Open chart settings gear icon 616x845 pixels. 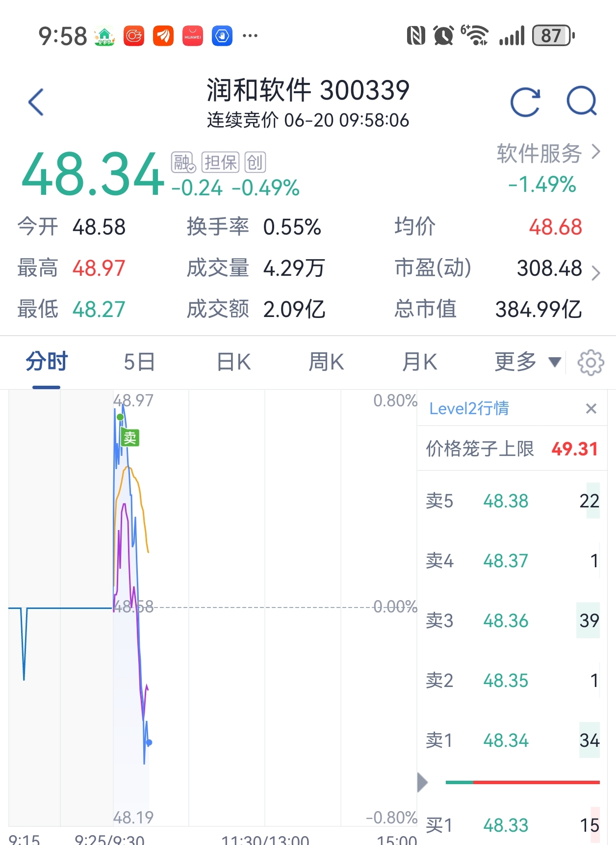tap(590, 363)
